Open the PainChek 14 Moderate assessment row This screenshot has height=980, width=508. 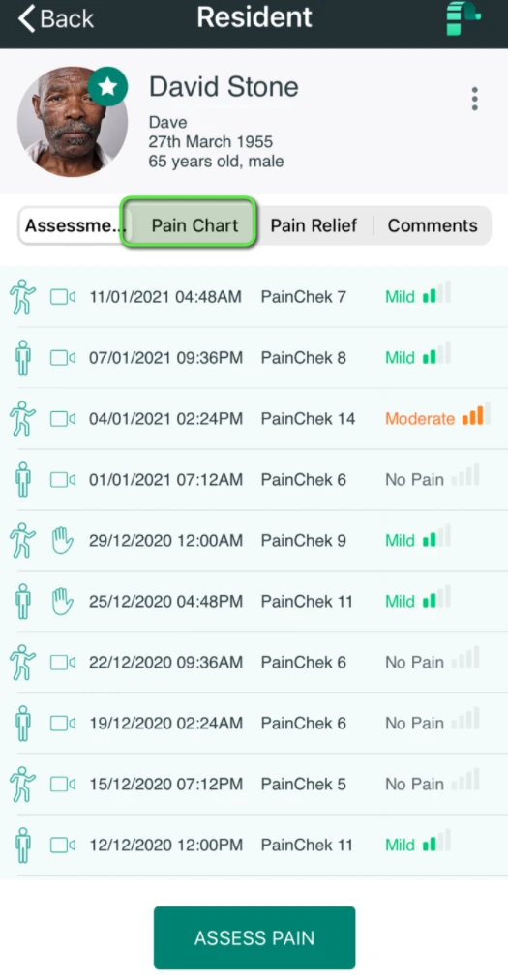tap(254, 418)
